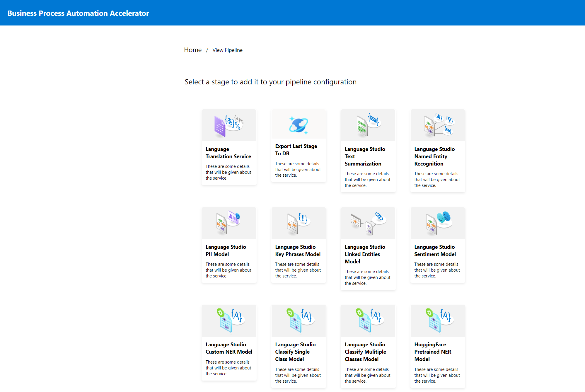The height and width of the screenshot is (392, 585).
Task: Click the Language Translation Service icon
Action: pos(229,126)
